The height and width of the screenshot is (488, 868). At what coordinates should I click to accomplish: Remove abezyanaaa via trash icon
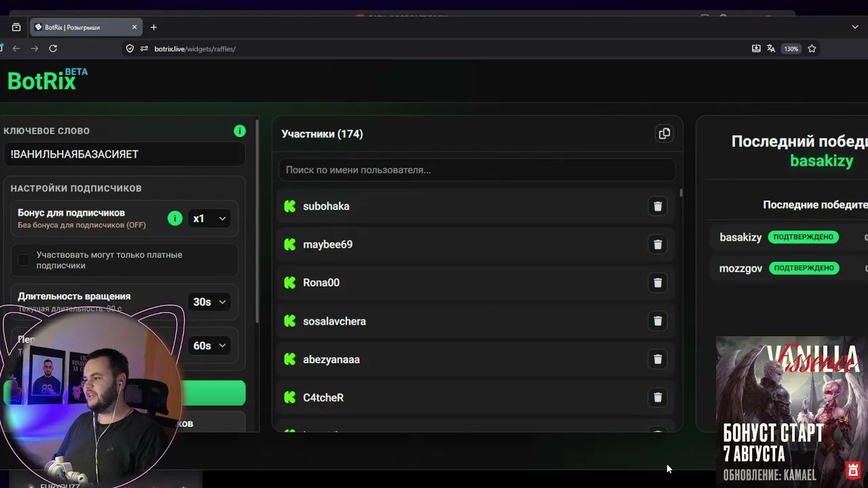(x=657, y=359)
